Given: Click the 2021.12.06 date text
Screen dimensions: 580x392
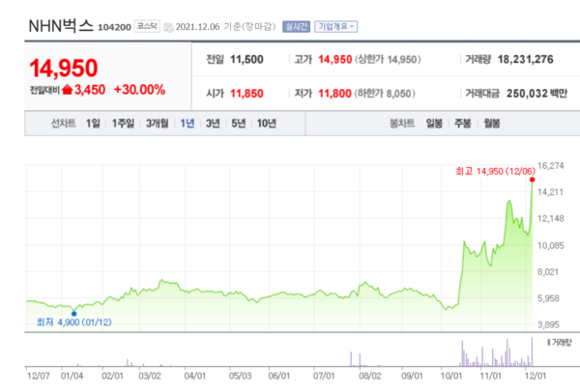Looking at the screenshot, I should tap(197, 27).
